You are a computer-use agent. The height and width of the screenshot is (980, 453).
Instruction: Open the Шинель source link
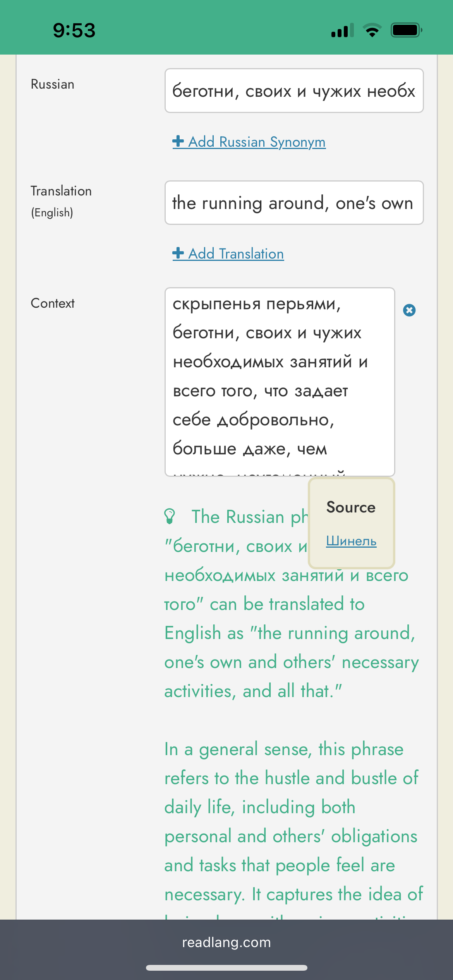pyautogui.click(x=351, y=541)
